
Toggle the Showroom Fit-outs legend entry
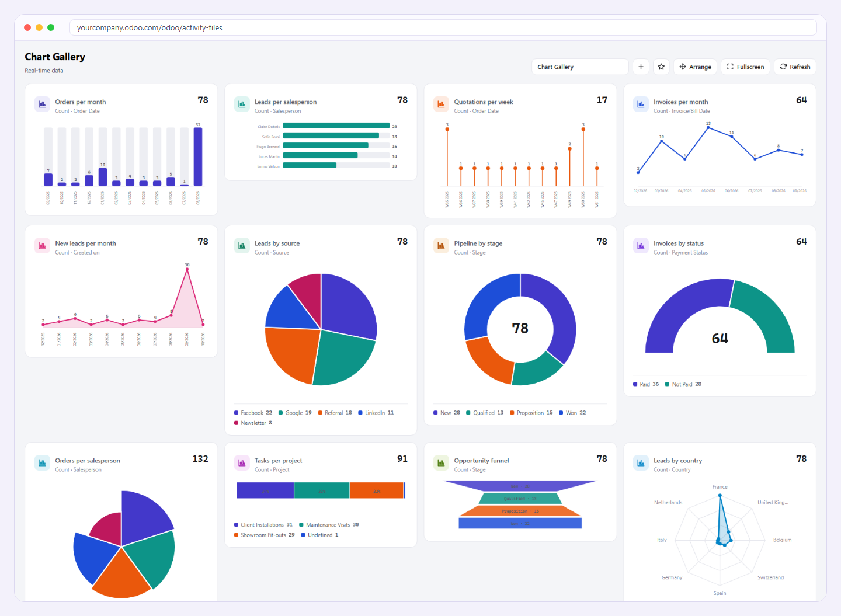coord(265,535)
